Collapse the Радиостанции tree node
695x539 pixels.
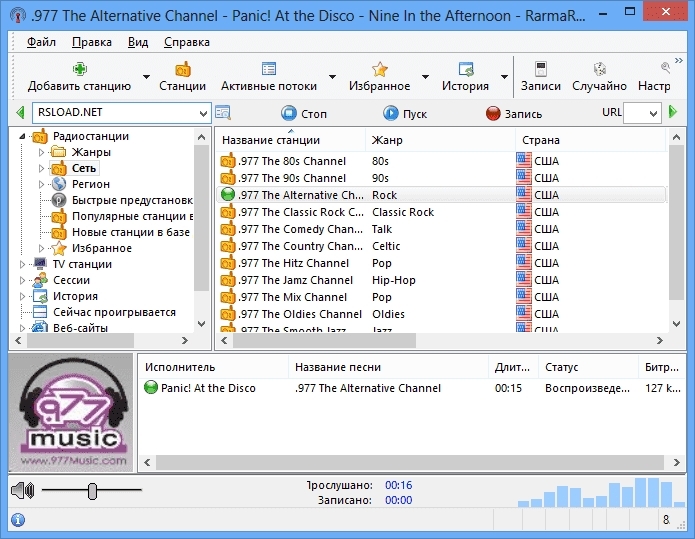click(x=22, y=137)
